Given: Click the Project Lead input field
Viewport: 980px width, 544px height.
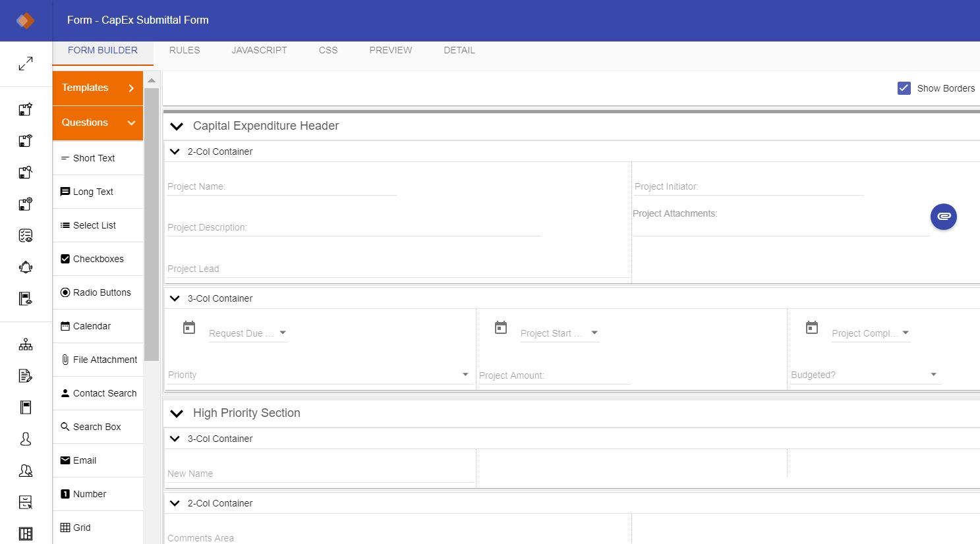Looking at the screenshot, I should click(x=397, y=269).
